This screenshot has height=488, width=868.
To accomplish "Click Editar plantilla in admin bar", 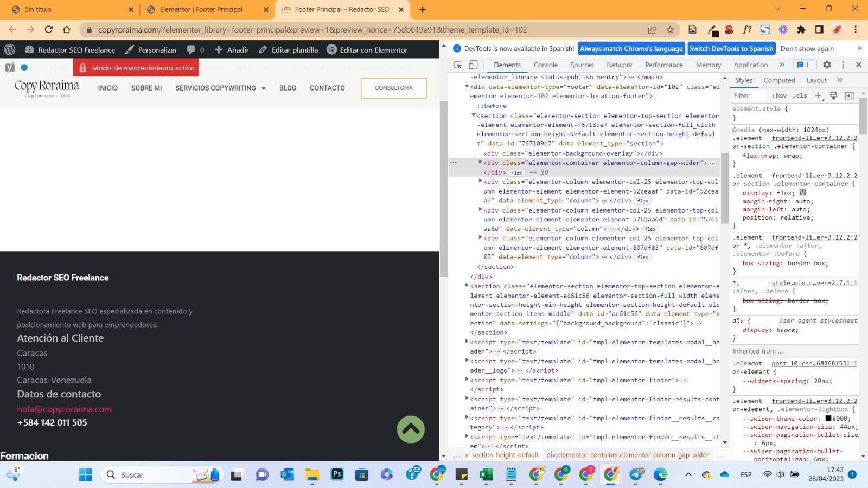I will coord(289,49).
